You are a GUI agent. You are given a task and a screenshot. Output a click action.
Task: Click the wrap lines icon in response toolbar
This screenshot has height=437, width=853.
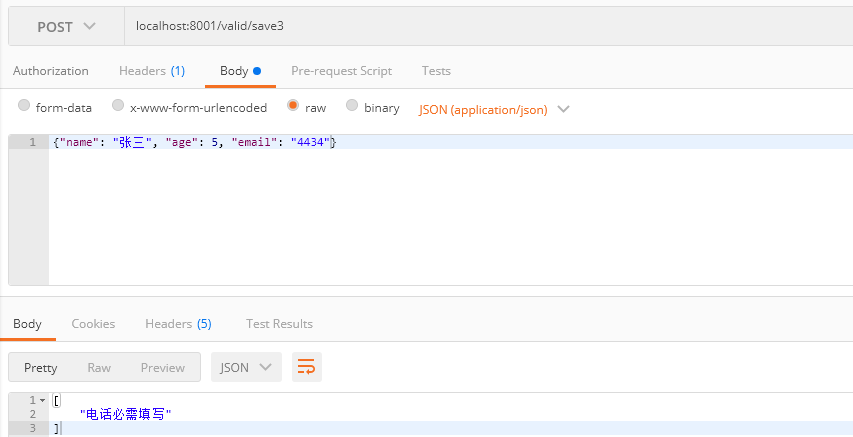tap(307, 367)
